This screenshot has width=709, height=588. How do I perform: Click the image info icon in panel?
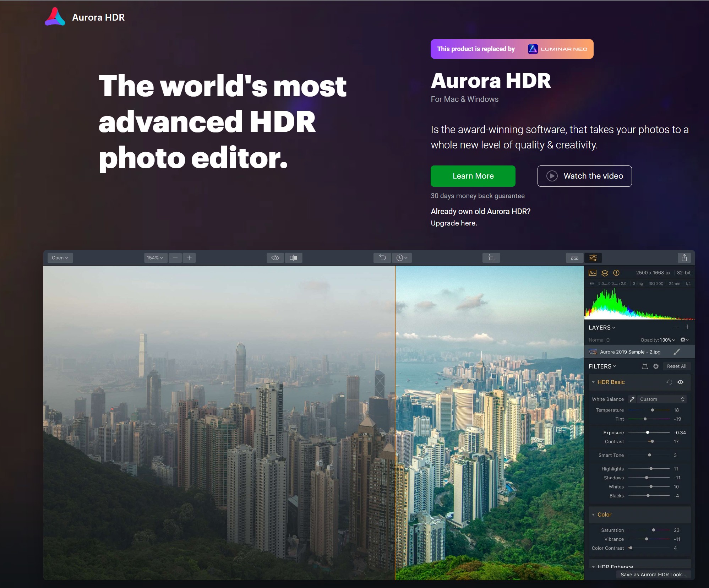[616, 272]
